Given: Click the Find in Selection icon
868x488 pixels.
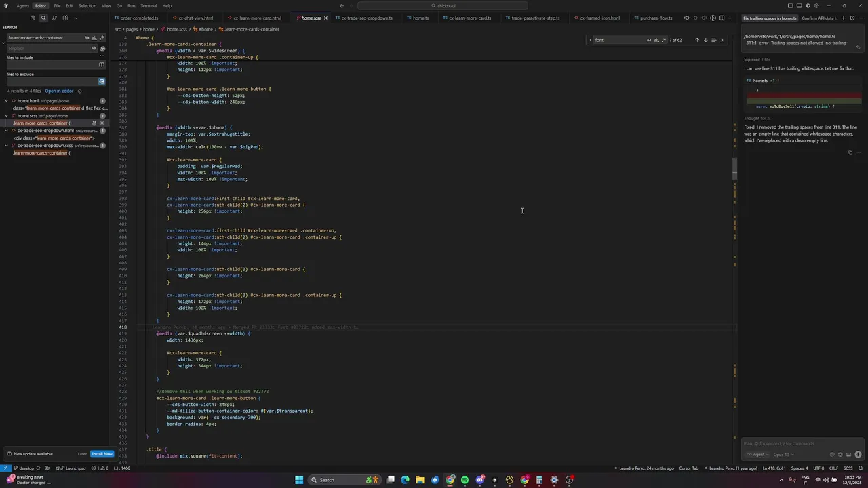Looking at the screenshot, I should (713, 40).
